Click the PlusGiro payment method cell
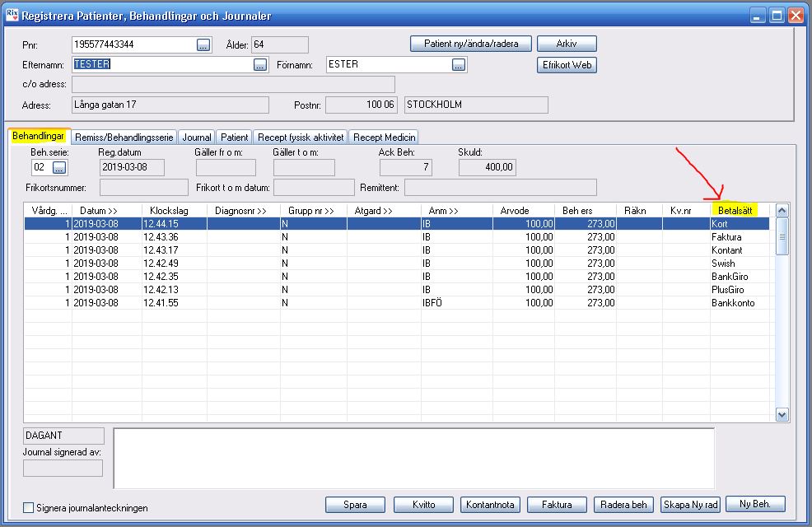 pyautogui.click(x=740, y=290)
